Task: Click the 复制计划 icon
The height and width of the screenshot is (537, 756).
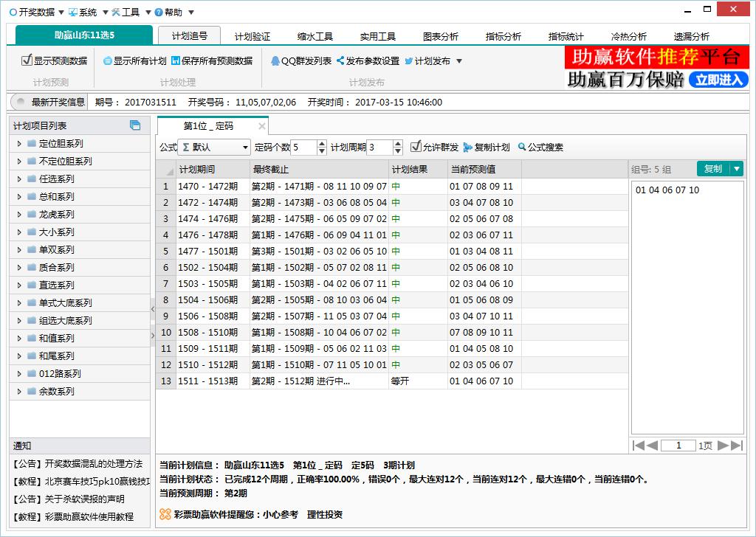Action: (x=468, y=148)
